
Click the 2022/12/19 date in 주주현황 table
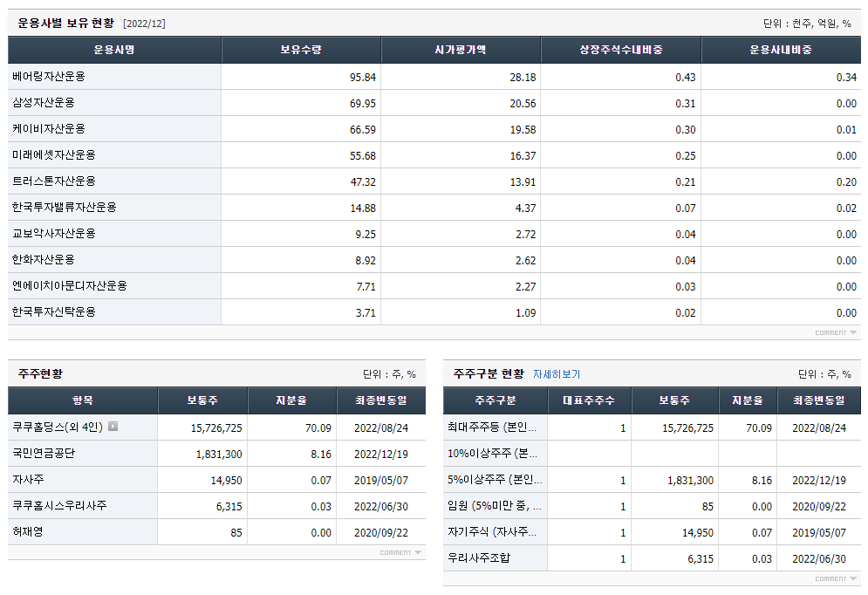coord(381,455)
